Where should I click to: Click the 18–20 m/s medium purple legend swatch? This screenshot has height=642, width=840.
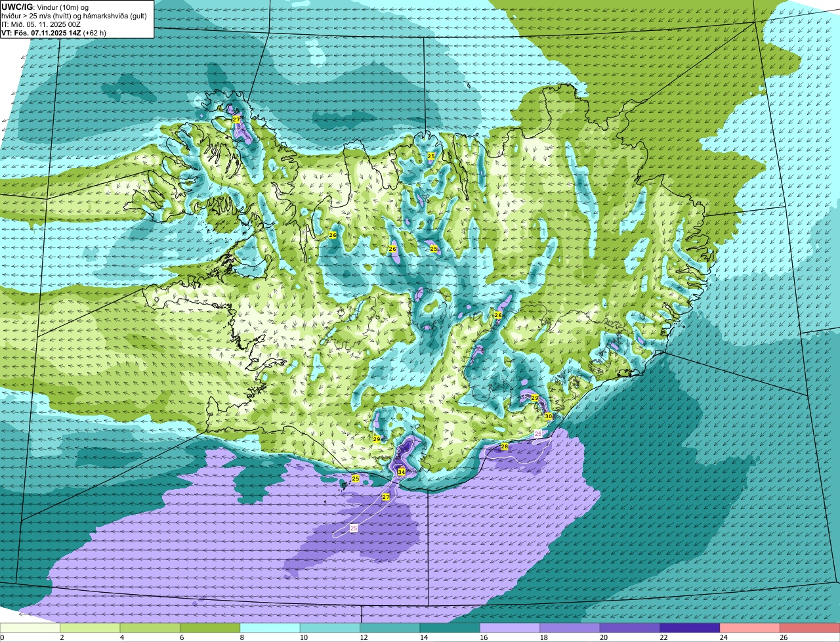(570, 628)
